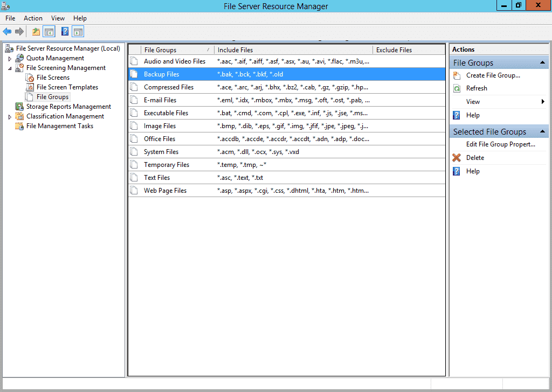Click the Create File Group action icon
The width and height of the screenshot is (552, 392).
pyautogui.click(x=457, y=75)
